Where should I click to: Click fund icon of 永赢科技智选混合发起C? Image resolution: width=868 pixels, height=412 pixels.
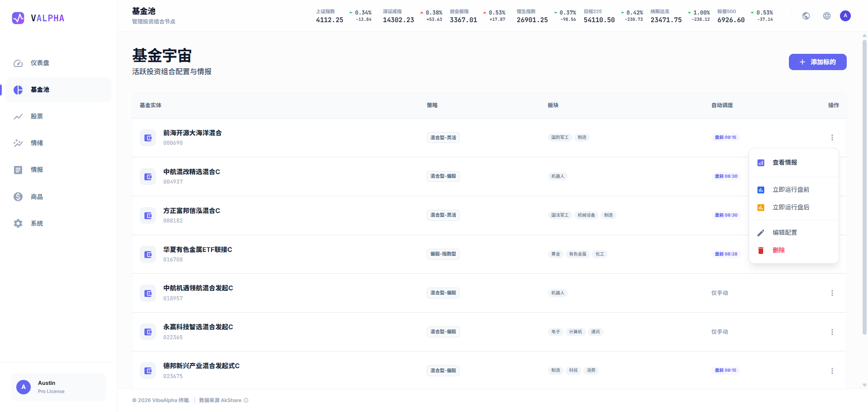click(148, 332)
